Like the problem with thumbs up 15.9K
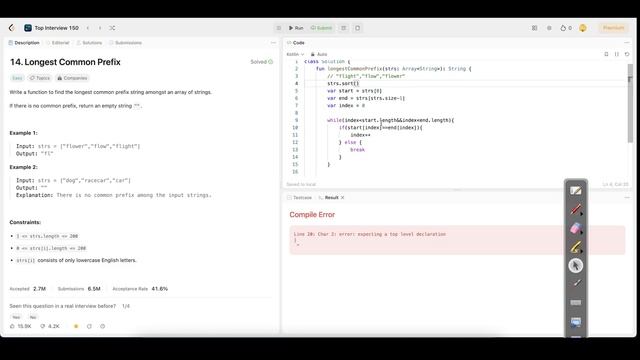This screenshot has height=360, width=640. point(20,326)
